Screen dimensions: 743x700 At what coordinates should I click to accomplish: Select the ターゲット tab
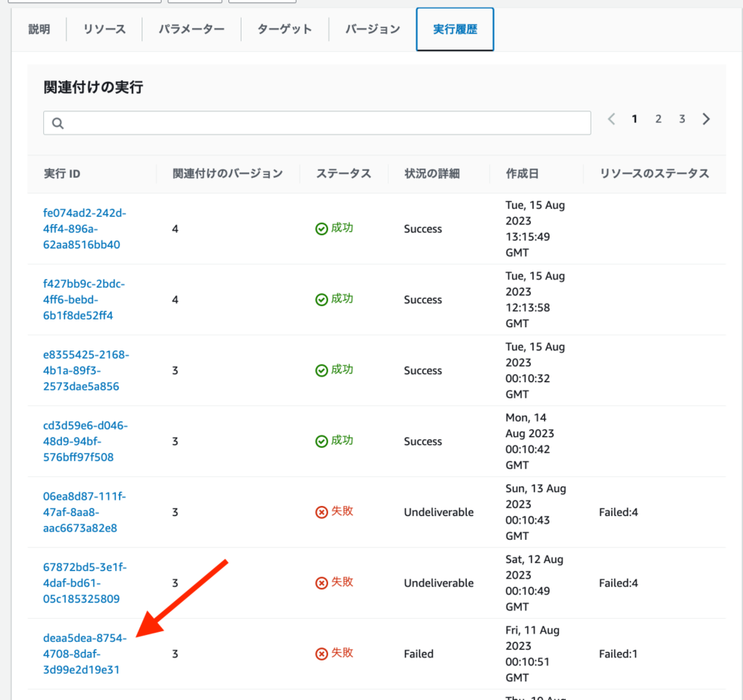point(282,29)
